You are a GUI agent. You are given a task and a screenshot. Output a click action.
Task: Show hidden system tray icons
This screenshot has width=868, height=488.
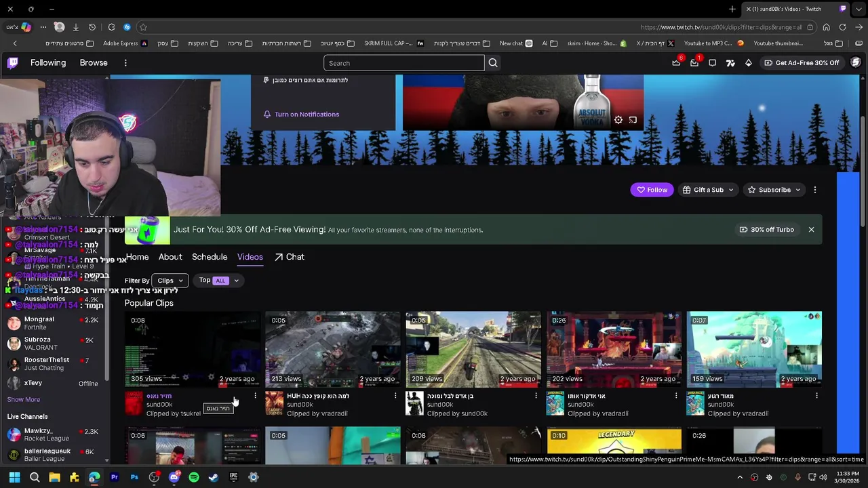coord(740,477)
